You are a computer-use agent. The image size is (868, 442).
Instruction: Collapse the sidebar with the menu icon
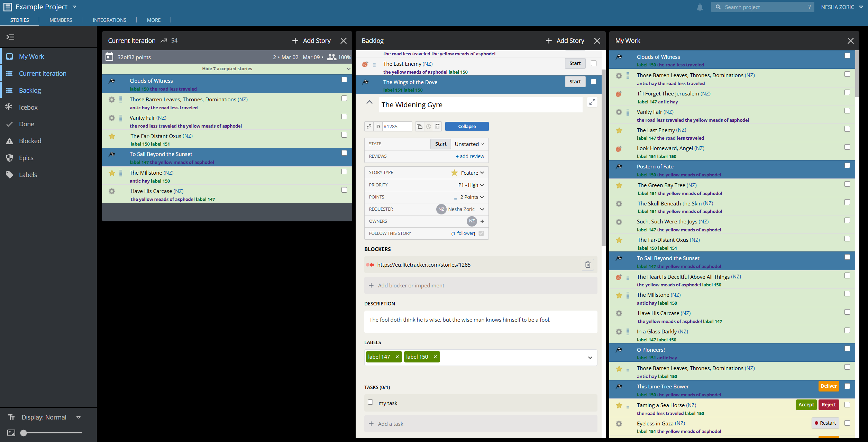tap(11, 37)
